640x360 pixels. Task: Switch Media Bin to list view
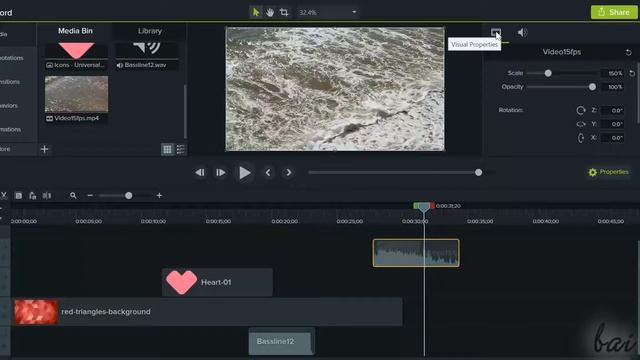click(180, 149)
